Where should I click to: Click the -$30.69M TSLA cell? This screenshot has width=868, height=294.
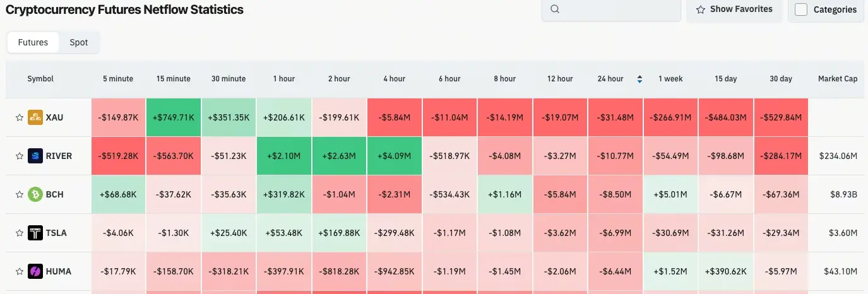coord(670,233)
